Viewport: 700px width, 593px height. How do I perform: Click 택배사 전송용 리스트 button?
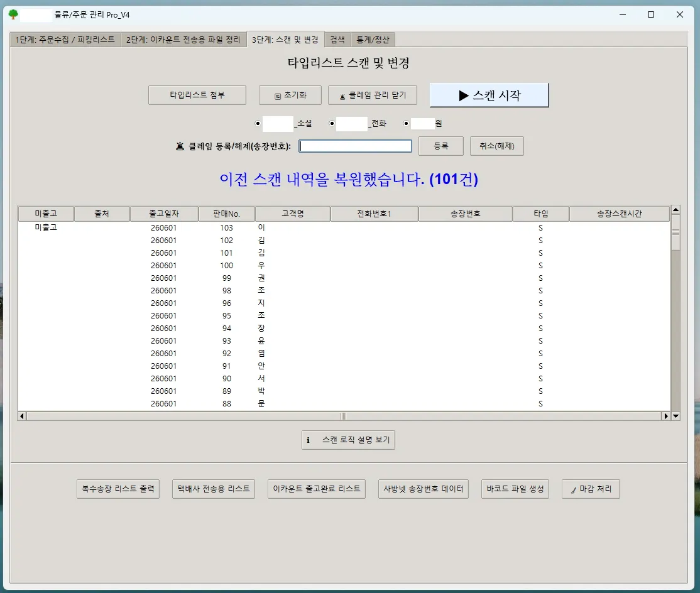point(214,489)
